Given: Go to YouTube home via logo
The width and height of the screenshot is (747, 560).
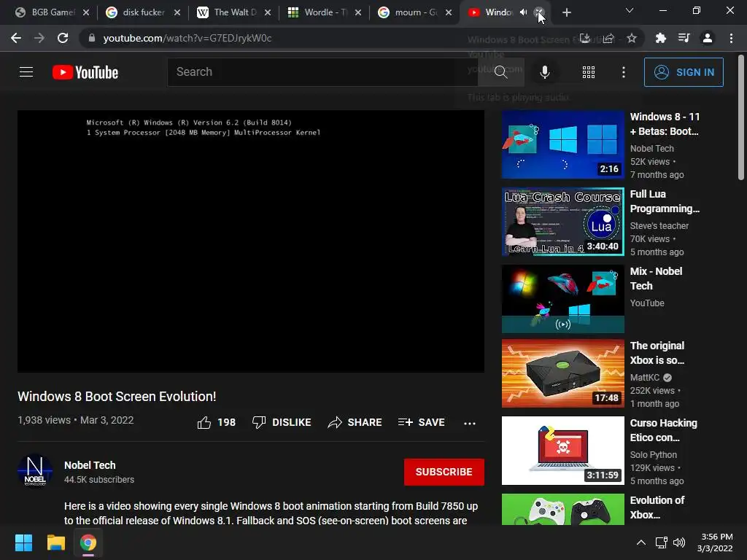Looking at the screenshot, I should 85,72.
